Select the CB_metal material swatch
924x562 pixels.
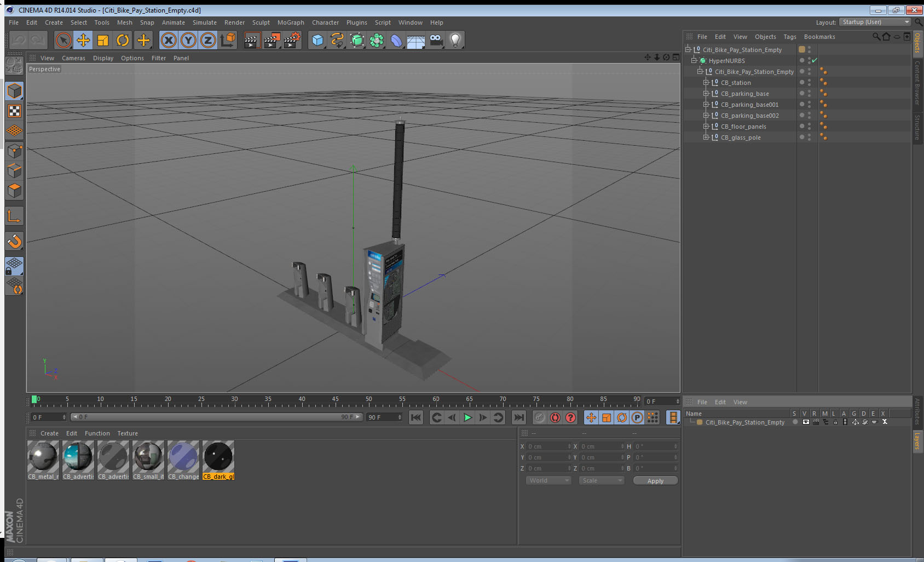pyautogui.click(x=43, y=460)
